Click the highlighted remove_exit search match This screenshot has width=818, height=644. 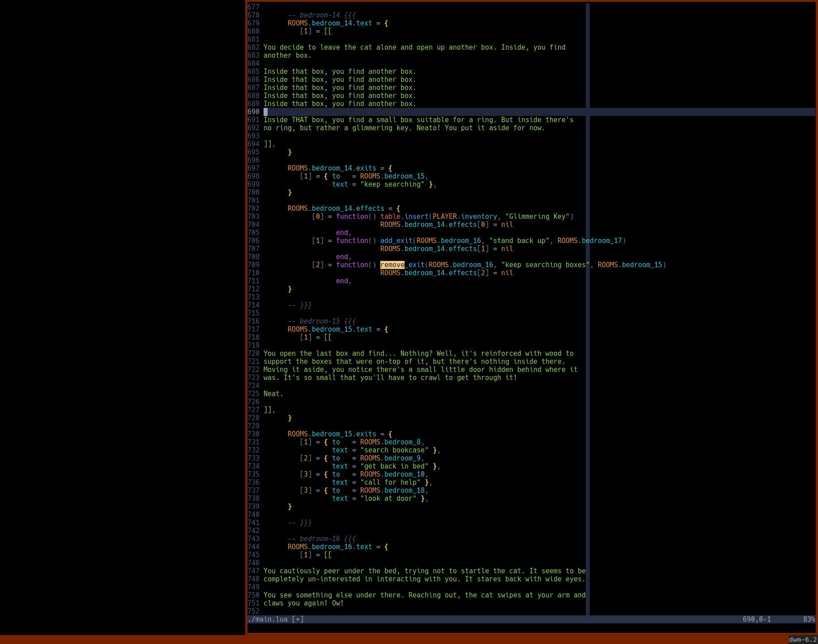tap(392, 265)
